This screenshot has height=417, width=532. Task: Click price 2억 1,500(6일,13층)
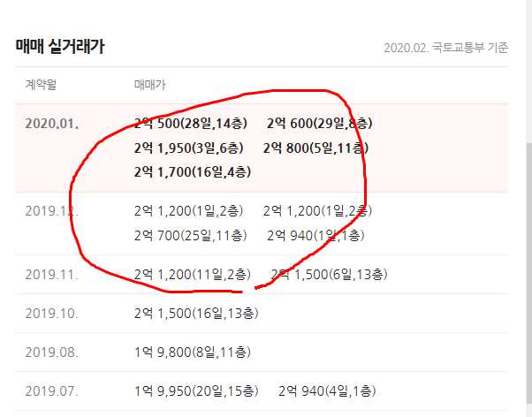pyautogui.click(x=329, y=275)
